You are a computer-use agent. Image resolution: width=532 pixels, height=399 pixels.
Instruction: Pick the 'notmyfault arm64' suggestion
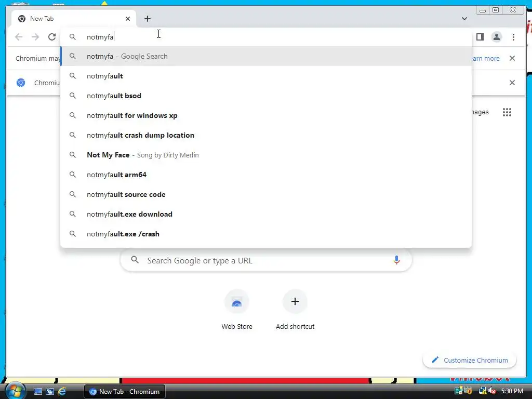266,175
